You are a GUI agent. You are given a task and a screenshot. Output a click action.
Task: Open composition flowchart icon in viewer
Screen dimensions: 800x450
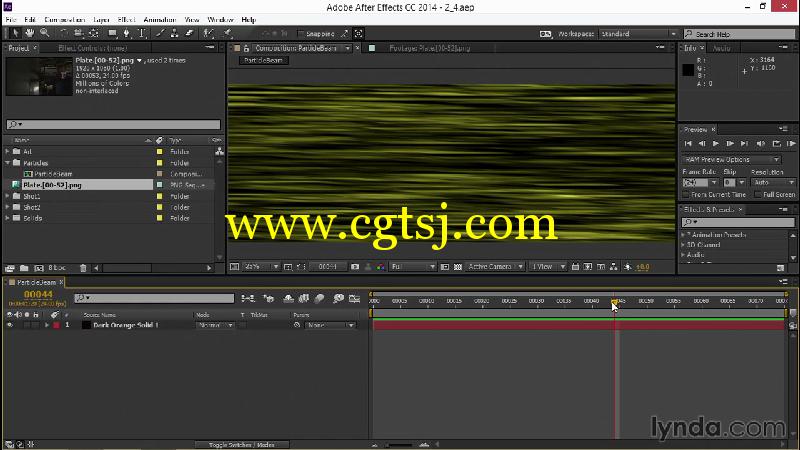point(614,267)
